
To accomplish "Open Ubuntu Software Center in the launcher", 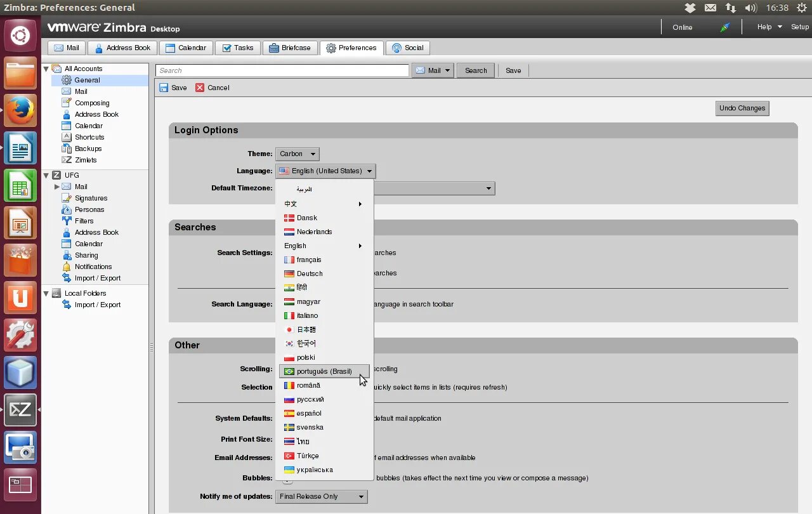I will pyautogui.click(x=20, y=260).
